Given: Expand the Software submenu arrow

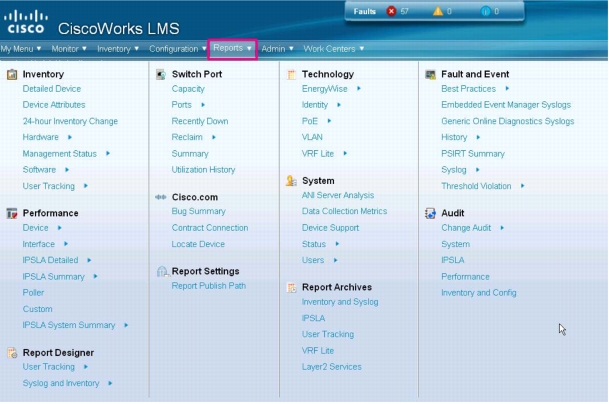Looking at the screenshot, I should point(67,170).
